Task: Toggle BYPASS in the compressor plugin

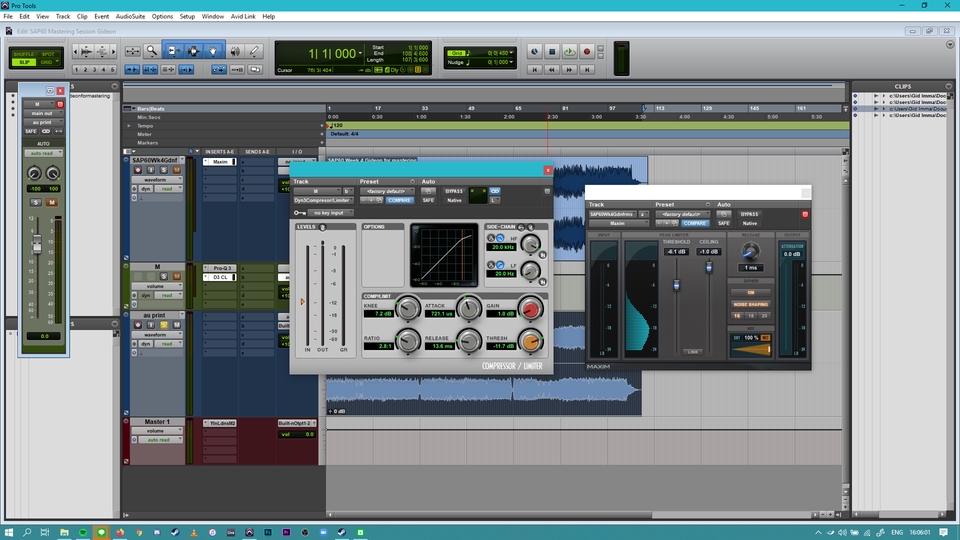Action: point(454,191)
